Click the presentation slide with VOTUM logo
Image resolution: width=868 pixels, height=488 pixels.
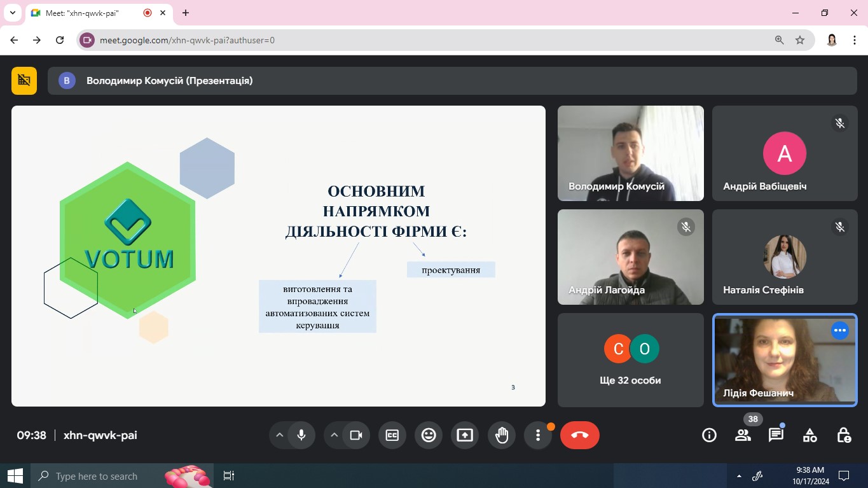click(279, 256)
